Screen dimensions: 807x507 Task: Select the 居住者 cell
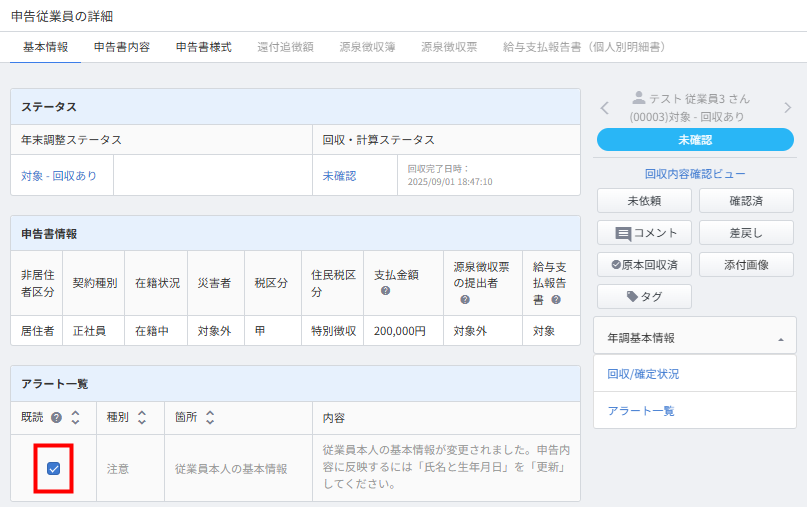tap(37, 331)
